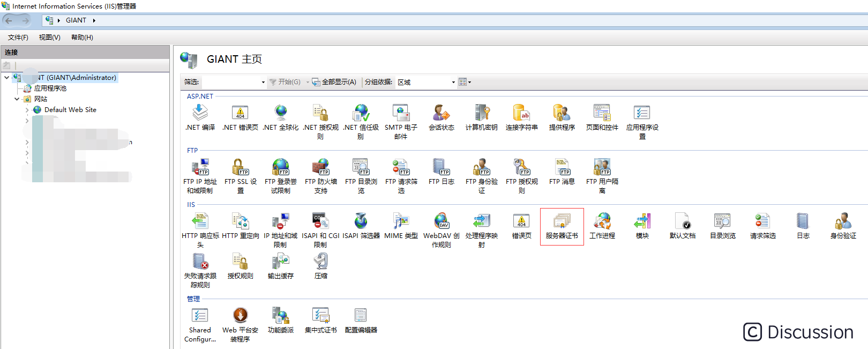Screen dimensions: 868x349
Task: Open the .NET 信任级别 feature
Action: (x=361, y=122)
